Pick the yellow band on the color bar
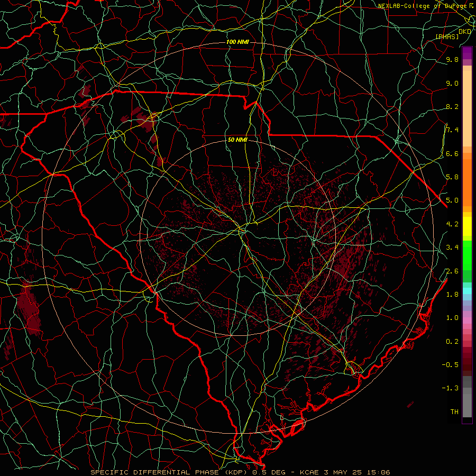The width and height of the screenshot is (476, 476). (x=467, y=226)
